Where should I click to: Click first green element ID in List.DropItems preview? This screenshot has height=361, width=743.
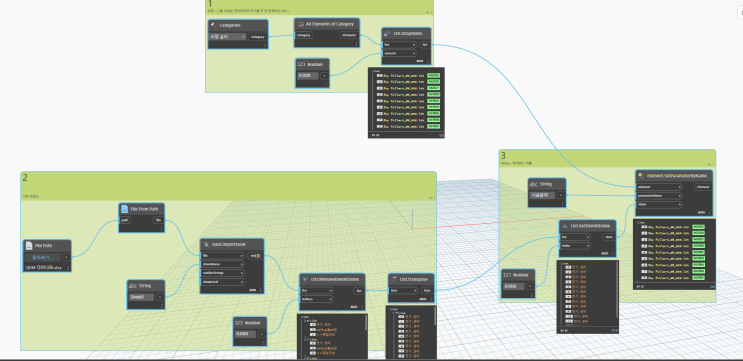(x=434, y=75)
